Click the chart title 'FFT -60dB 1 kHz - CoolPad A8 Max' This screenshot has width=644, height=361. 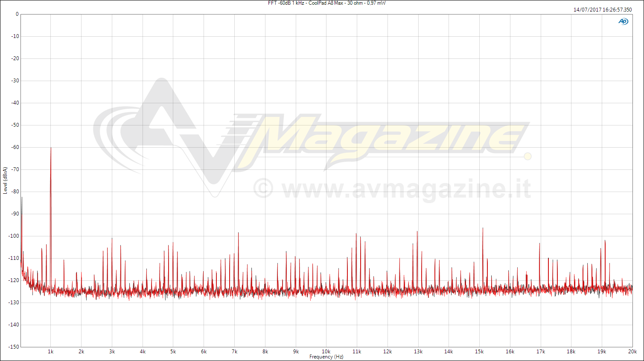tap(306, 3)
